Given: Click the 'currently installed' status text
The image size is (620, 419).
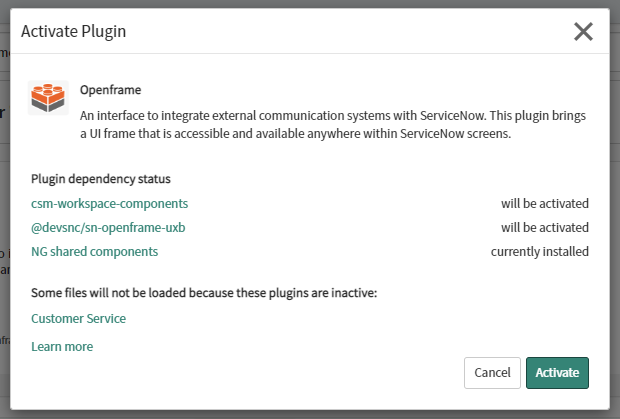Looking at the screenshot, I should click(x=539, y=251).
